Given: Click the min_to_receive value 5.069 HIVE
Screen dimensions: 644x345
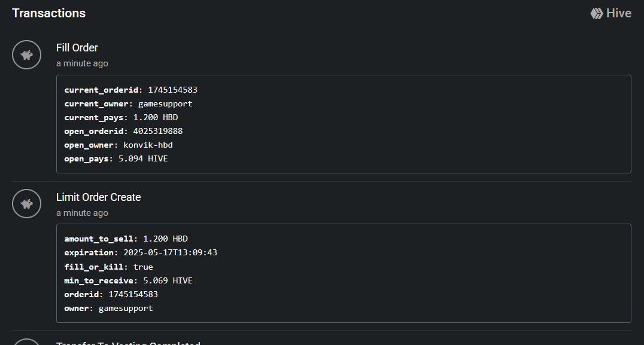Looking at the screenshot, I should [168, 280].
